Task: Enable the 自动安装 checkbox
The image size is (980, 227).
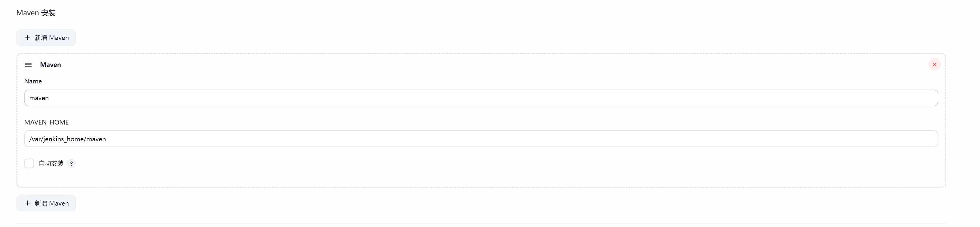Action: (29, 163)
